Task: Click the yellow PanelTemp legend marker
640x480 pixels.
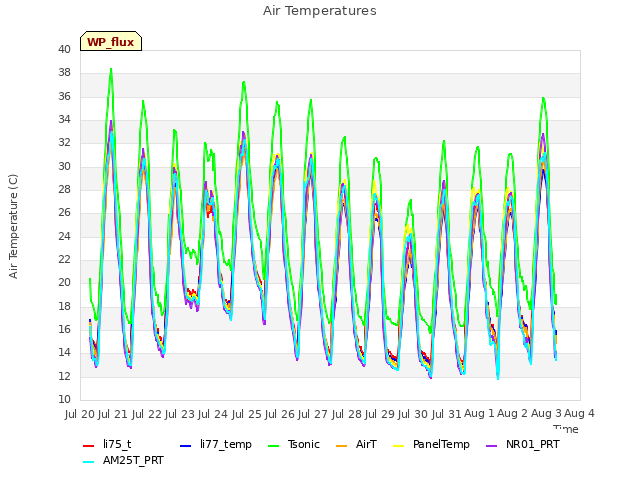Action: point(398,445)
